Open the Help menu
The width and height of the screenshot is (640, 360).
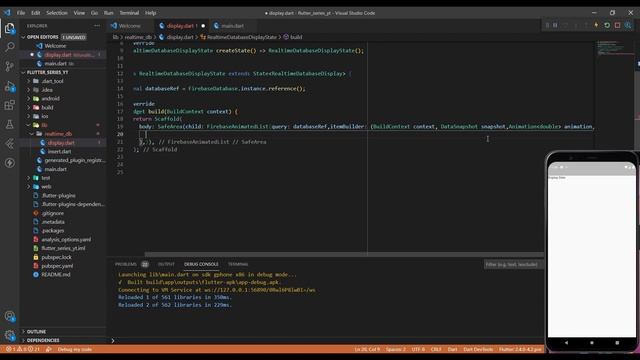(x=151, y=13)
